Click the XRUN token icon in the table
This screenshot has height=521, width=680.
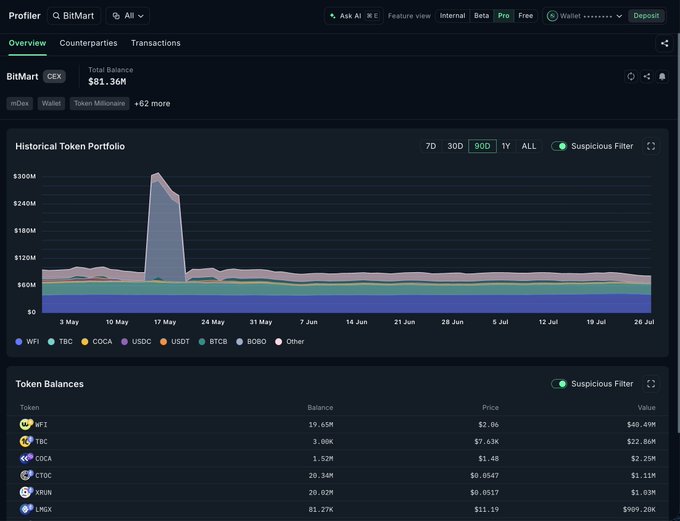click(x=26, y=492)
